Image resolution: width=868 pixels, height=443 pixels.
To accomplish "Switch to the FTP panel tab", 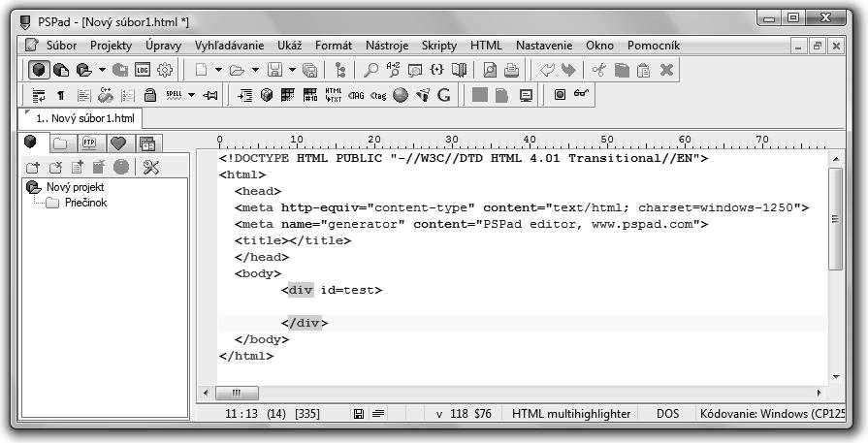I will pos(89,143).
